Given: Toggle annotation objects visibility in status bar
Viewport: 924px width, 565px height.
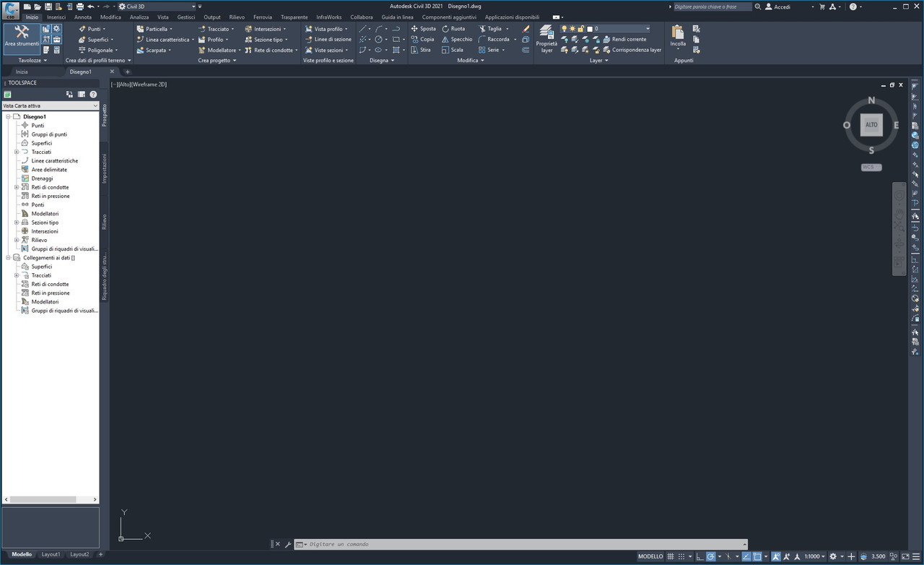Looking at the screenshot, I should point(776,556).
